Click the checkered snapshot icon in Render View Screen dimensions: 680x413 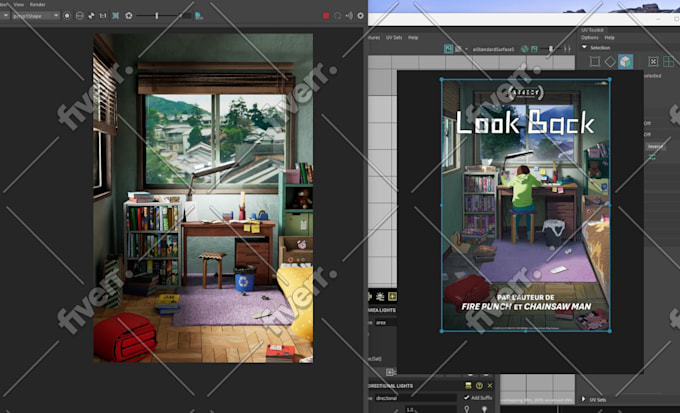91,16
